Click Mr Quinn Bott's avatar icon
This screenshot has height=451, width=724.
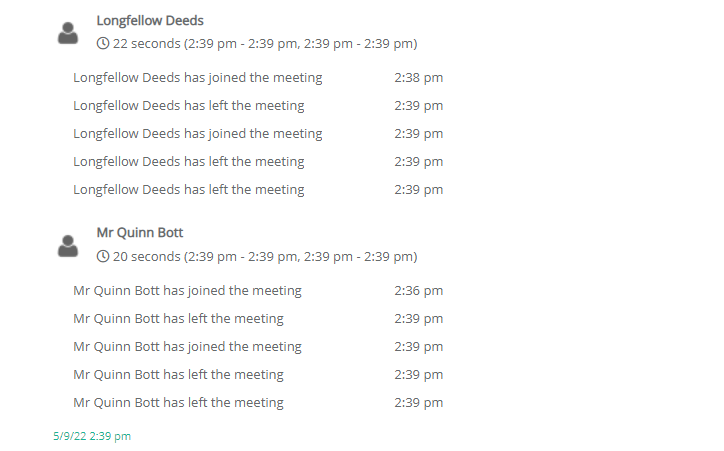click(x=68, y=246)
